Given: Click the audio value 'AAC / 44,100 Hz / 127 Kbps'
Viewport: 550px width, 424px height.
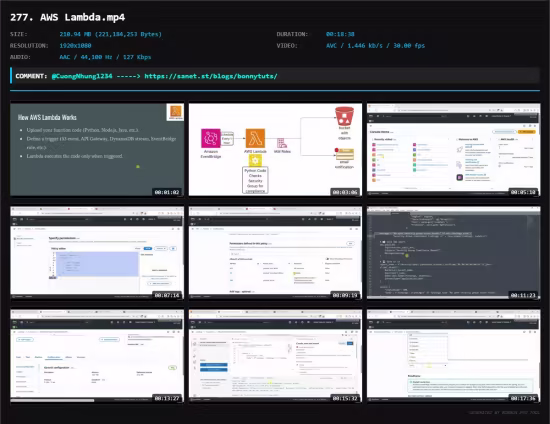Looking at the screenshot, I should (105, 57).
